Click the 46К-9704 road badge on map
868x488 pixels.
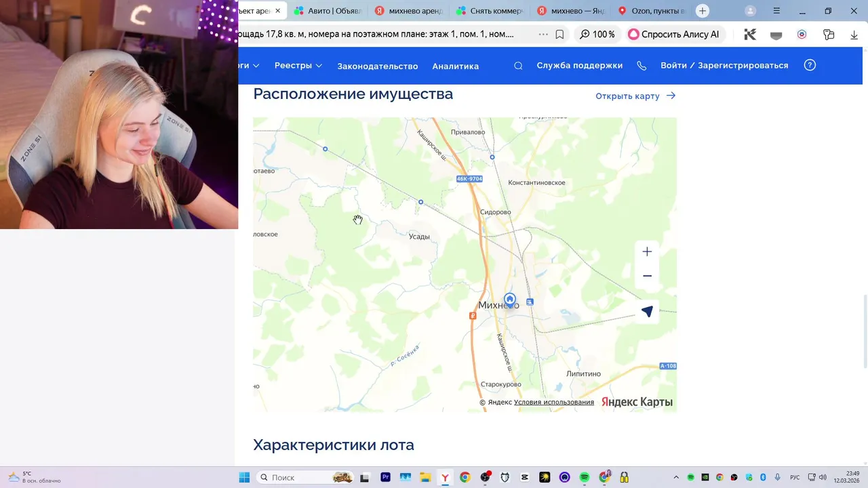point(469,179)
